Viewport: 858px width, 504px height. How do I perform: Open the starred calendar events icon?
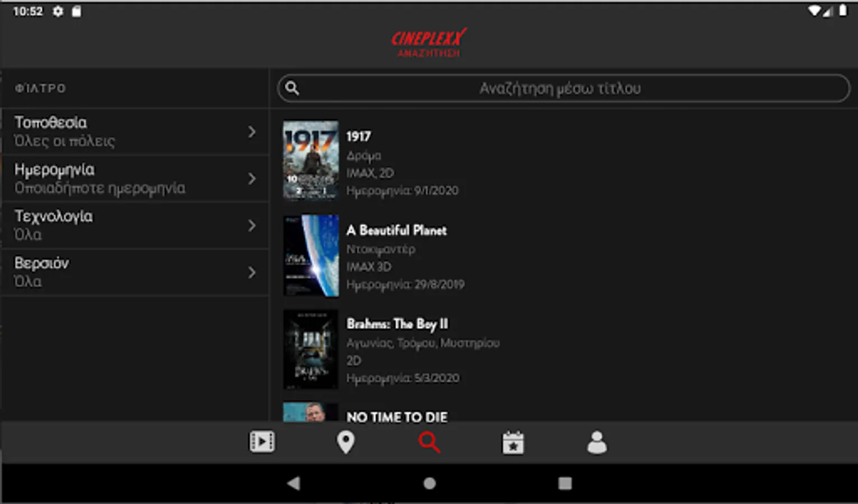[x=513, y=442]
